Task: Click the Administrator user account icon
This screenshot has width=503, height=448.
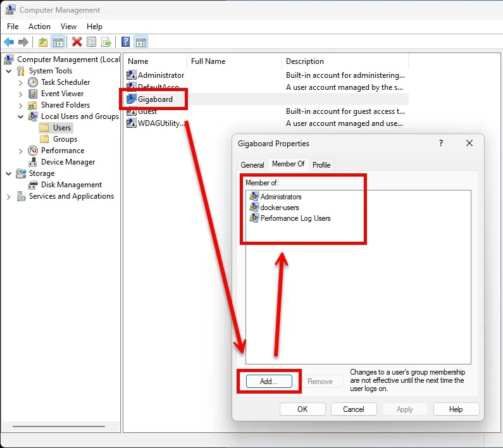Action: (x=131, y=75)
